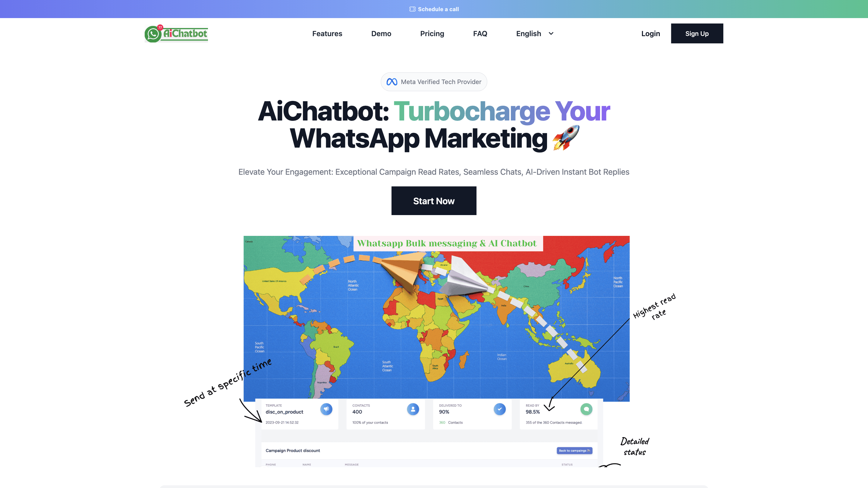Click the Login link

point(650,33)
